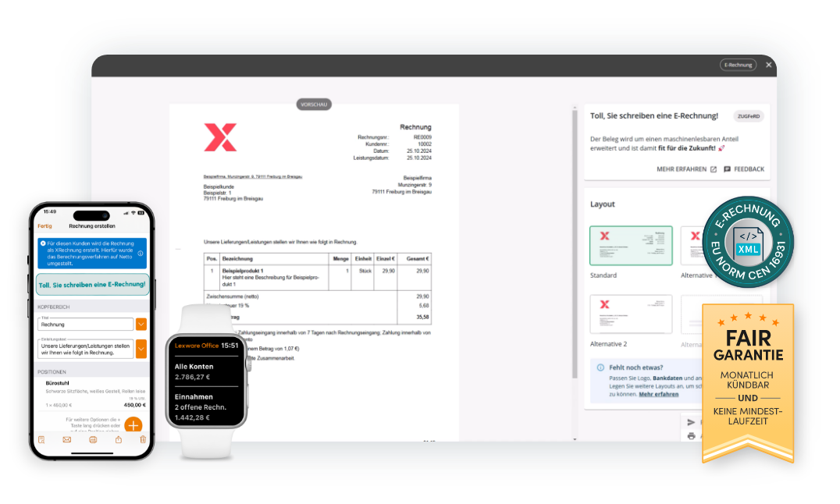Click the send arrow icon in desktop panel
Screen dimensions: 840x504
point(691,422)
